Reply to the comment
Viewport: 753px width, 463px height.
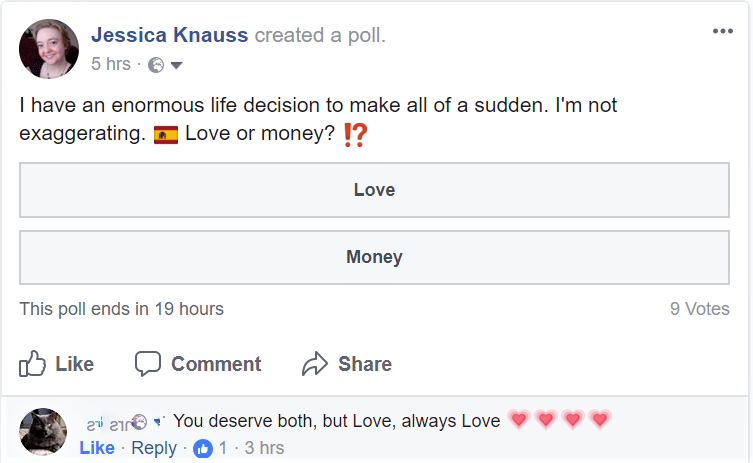tap(154, 448)
